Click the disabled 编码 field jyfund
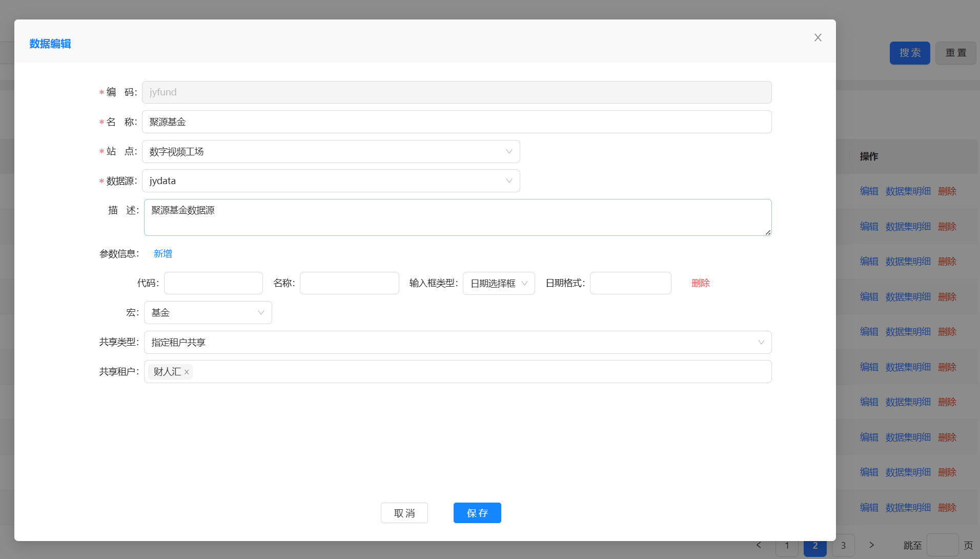980x559 pixels. click(x=456, y=92)
